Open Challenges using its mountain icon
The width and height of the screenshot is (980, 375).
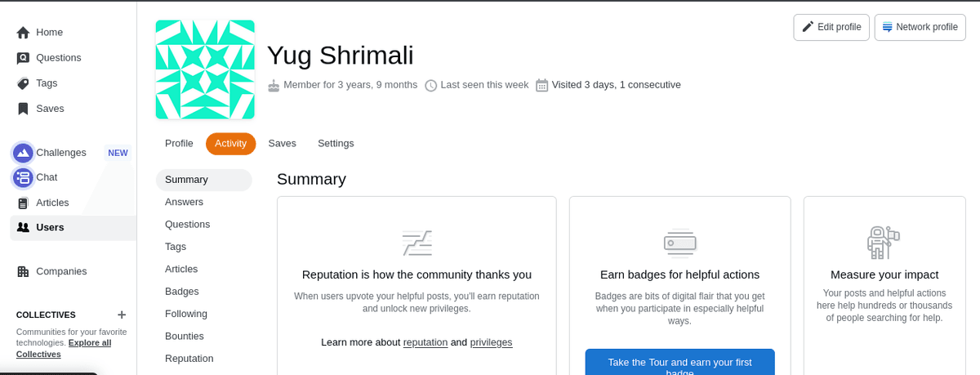pyautogui.click(x=23, y=153)
